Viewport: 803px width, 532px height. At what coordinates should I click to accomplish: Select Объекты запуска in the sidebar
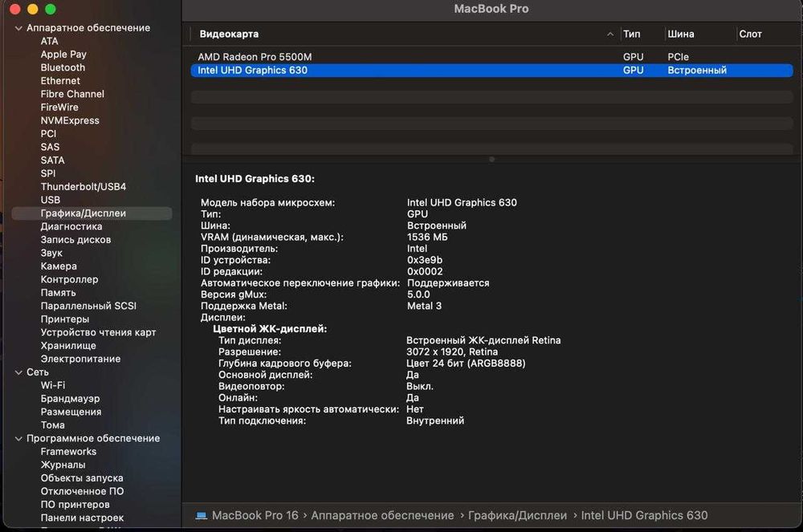(x=82, y=478)
